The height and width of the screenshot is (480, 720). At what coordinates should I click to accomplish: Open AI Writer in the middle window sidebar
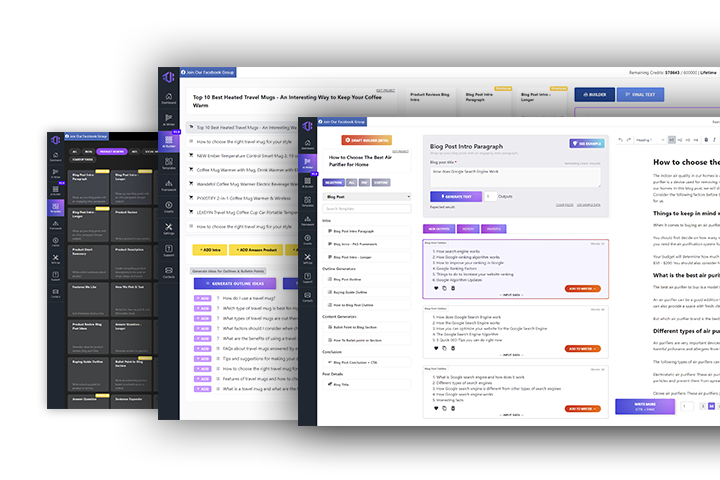169,119
